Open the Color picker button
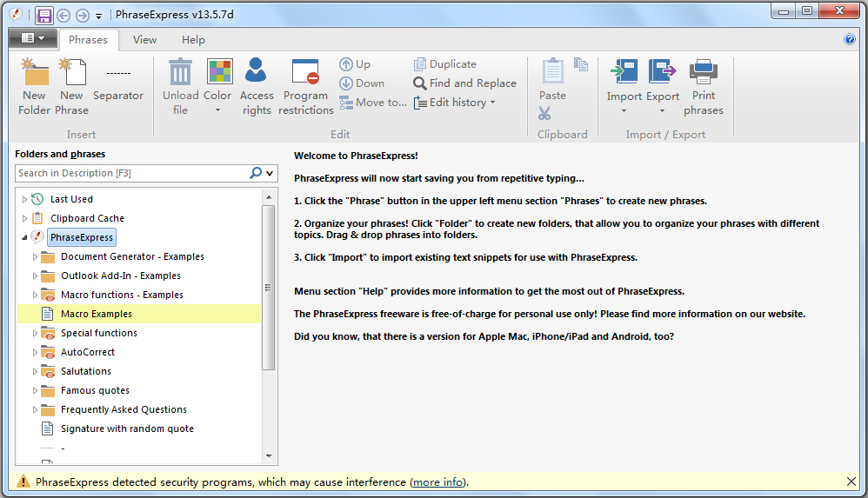The width and height of the screenshot is (868, 498). 219,72
